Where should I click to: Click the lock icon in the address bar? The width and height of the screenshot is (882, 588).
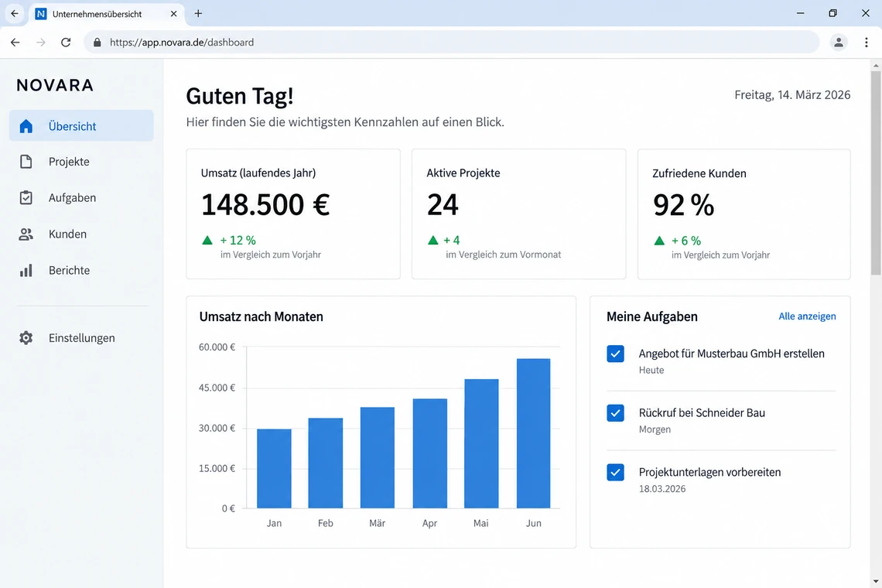click(x=97, y=43)
